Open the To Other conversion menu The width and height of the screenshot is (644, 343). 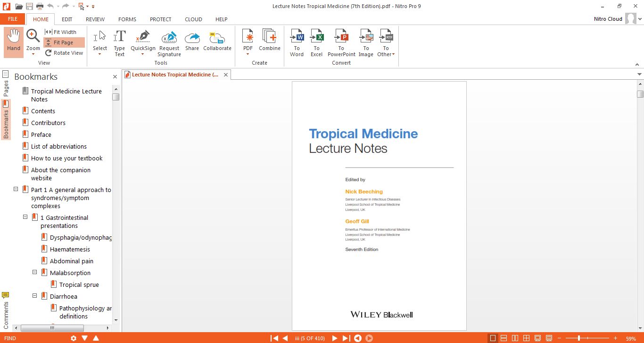pos(386,43)
